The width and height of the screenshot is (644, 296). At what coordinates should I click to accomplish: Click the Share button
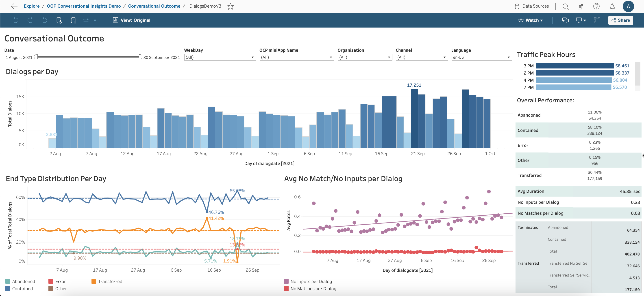point(620,20)
